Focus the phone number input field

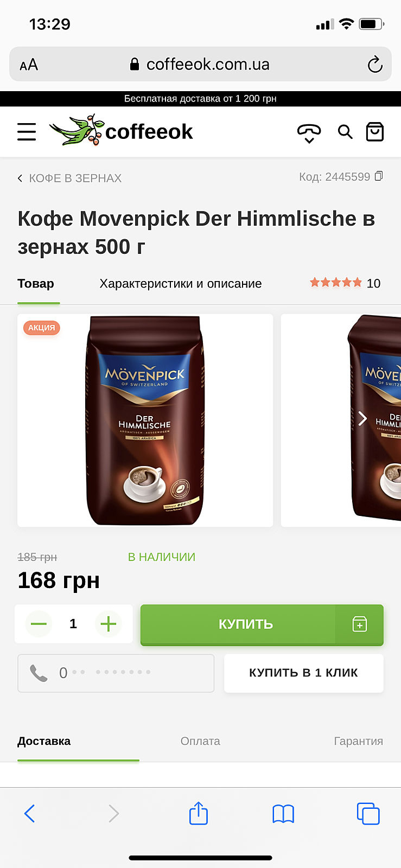[x=116, y=673]
